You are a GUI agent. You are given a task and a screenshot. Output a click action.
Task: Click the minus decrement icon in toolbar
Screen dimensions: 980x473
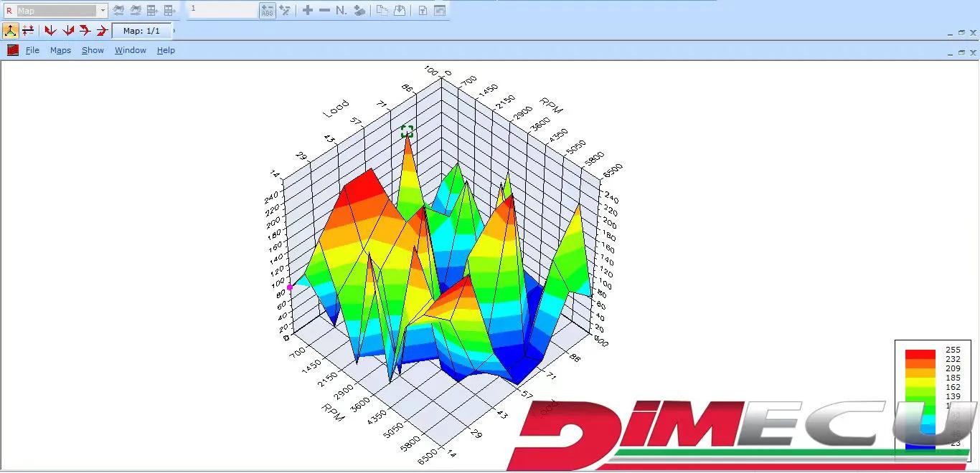[324, 11]
